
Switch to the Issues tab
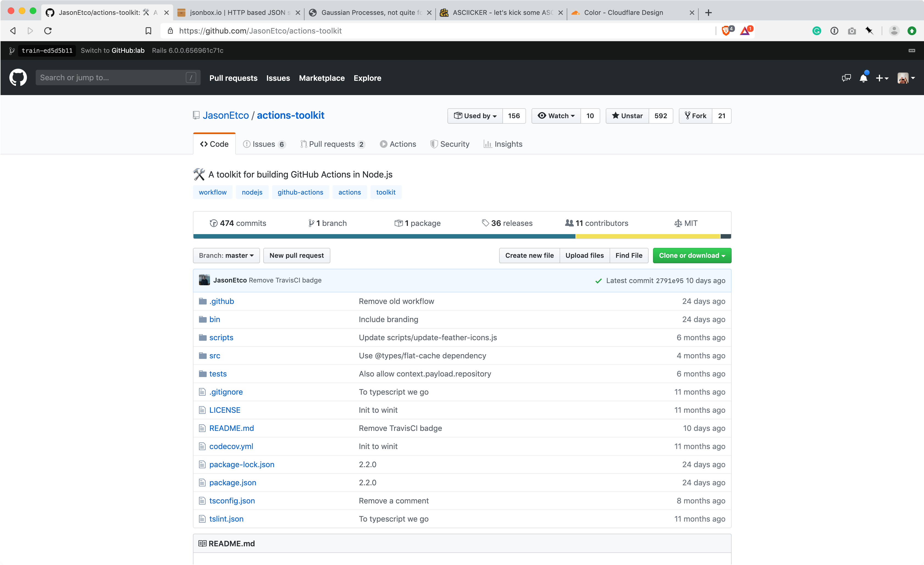pyautogui.click(x=264, y=144)
